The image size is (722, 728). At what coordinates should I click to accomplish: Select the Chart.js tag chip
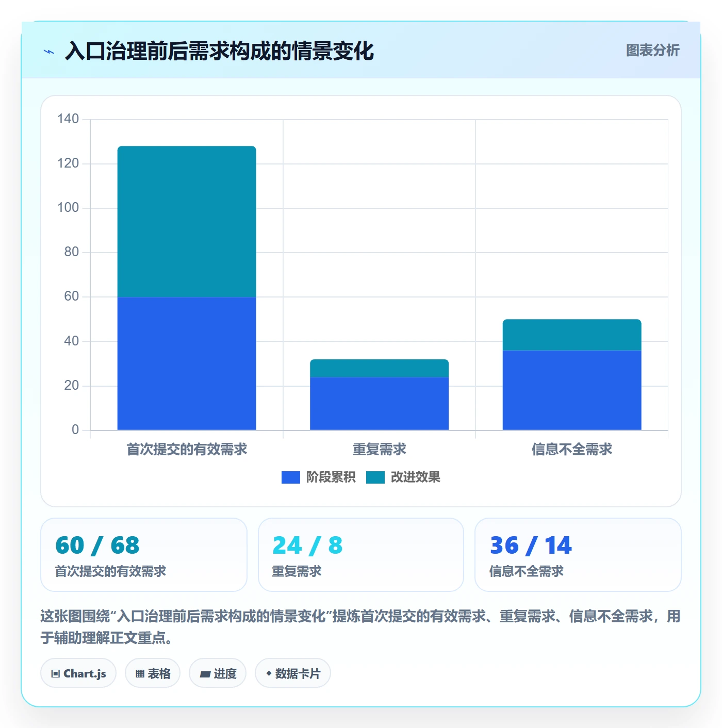(x=78, y=673)
